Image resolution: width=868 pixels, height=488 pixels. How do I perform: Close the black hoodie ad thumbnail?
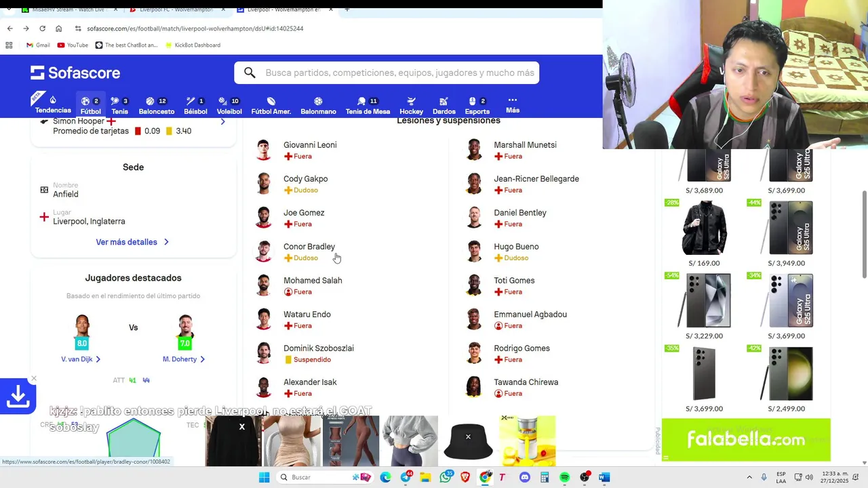point(241,426)
